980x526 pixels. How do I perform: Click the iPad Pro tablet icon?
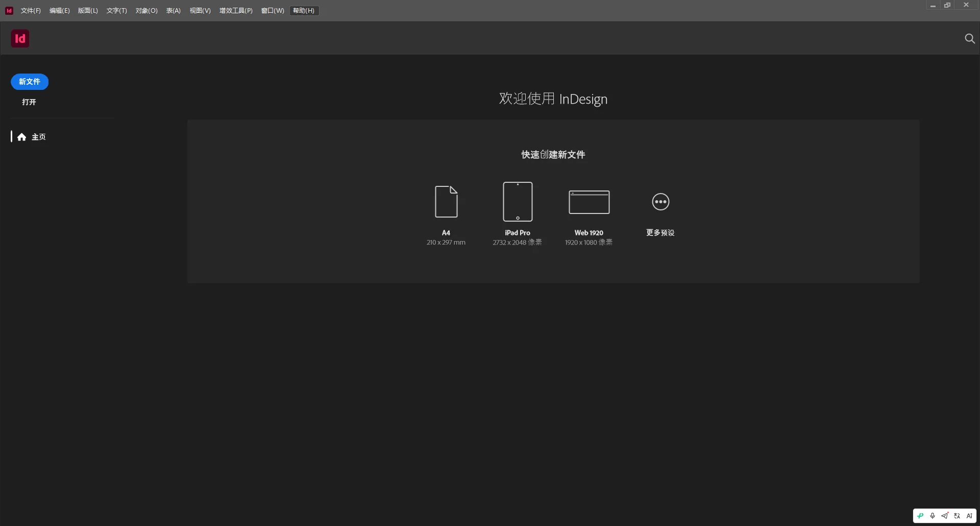[518, 202]
